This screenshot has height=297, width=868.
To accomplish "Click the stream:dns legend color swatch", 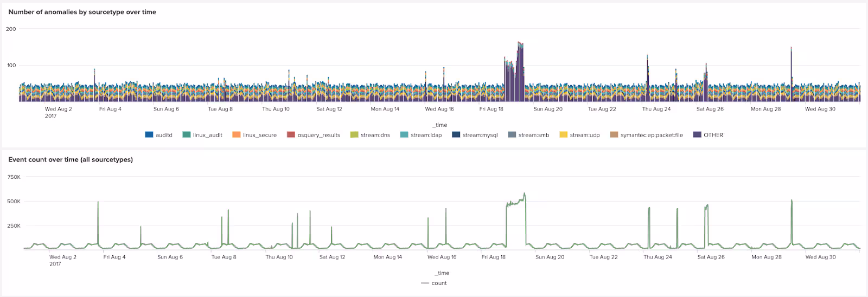I will point(354,135).
